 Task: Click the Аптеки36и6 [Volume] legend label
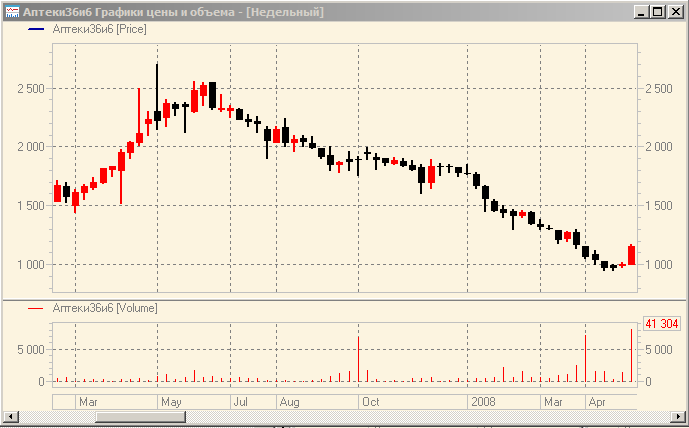[105, 308]
